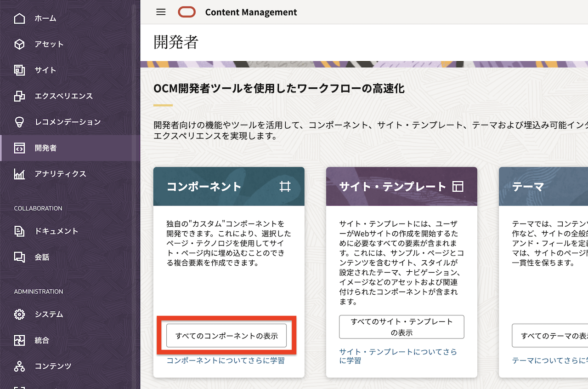Open the ホーム menu item
Image resolution: width=588 pixels, height=389 pixels.
click(x=70, y=18)
